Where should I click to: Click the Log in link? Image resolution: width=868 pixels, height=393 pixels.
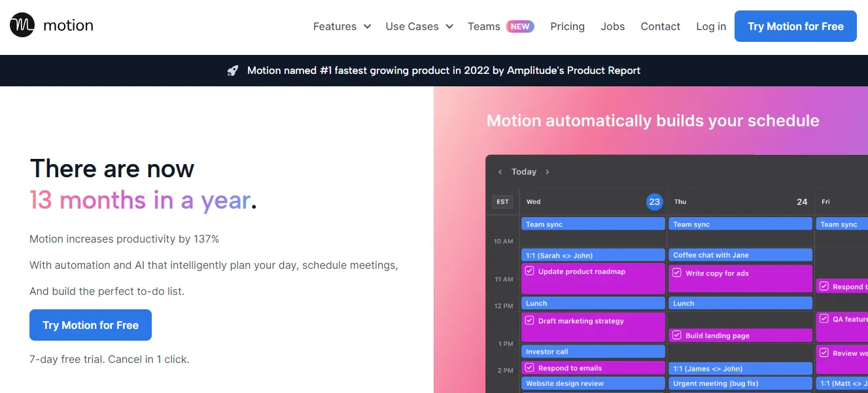[x=711, y=26]
